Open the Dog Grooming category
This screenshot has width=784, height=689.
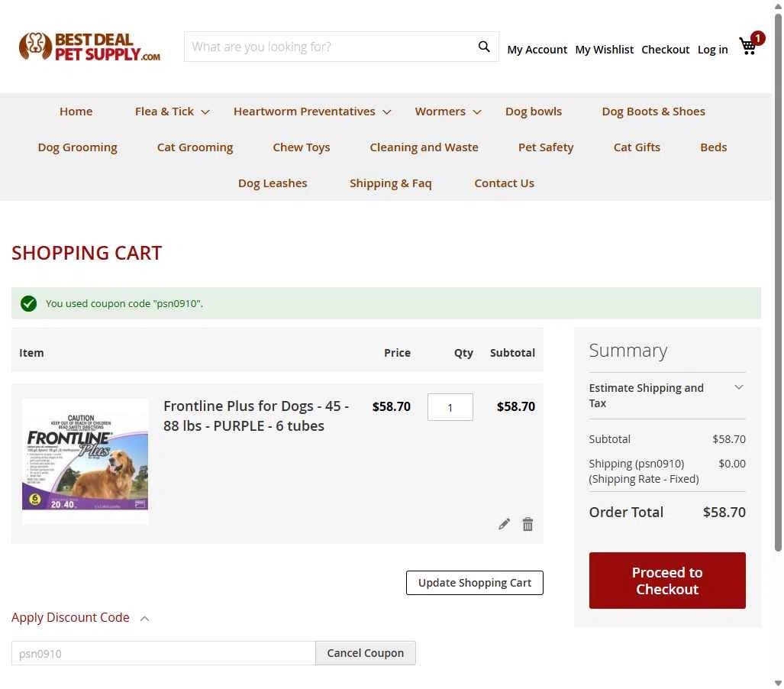tap(78, 147)
